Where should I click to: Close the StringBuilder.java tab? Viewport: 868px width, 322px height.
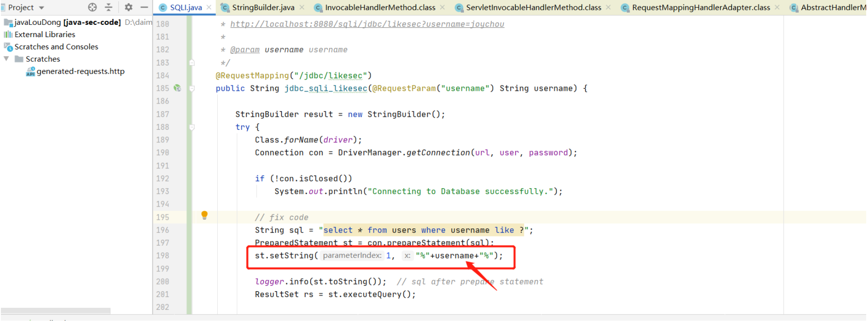pyautogui.click(x=302, y=7)
